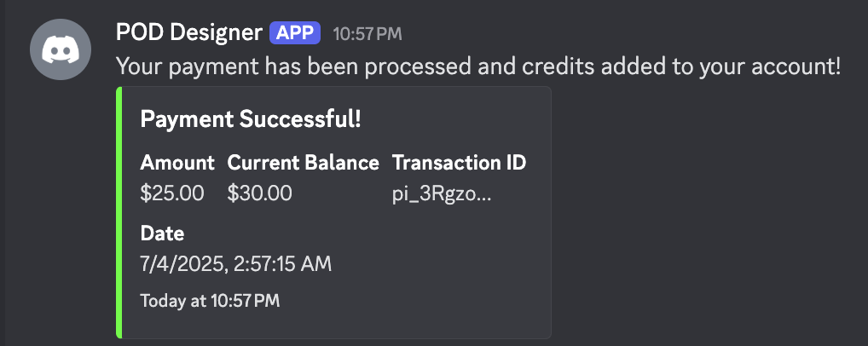Click the Date field label
The height and width of the screenshot is (346, 868).
pyautogui.click(x=162, y=233)
